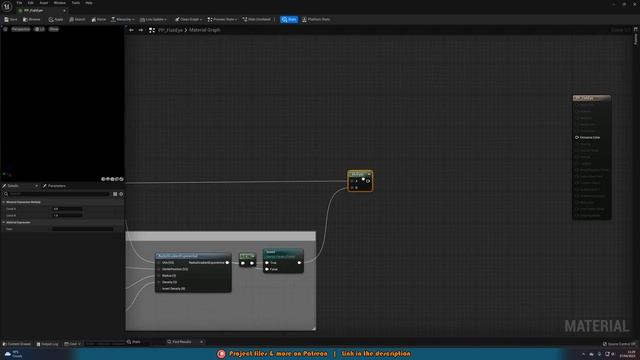Screen dimensions: 640x360
Task: Open the Details settings gear icon
Action: point(121,194)
